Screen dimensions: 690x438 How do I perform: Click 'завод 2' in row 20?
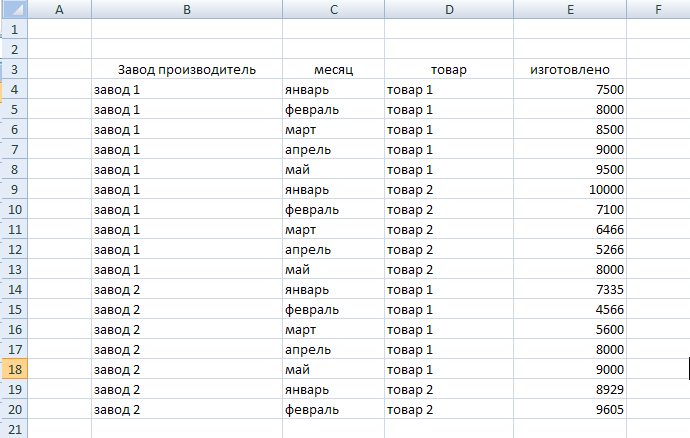[117, 410]
